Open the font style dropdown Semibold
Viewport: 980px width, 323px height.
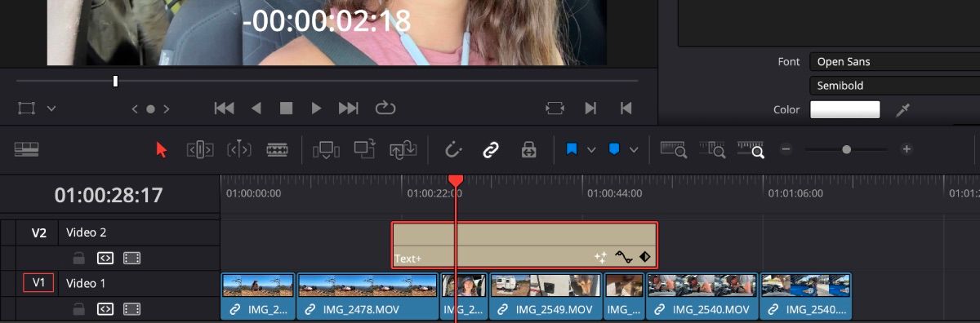pos(894,86)
